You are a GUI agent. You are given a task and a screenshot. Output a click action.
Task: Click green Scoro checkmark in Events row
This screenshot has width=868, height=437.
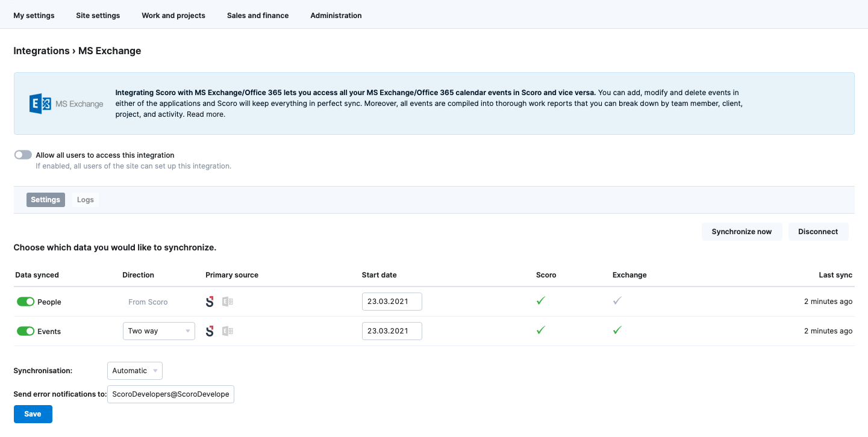pos(541,330)
